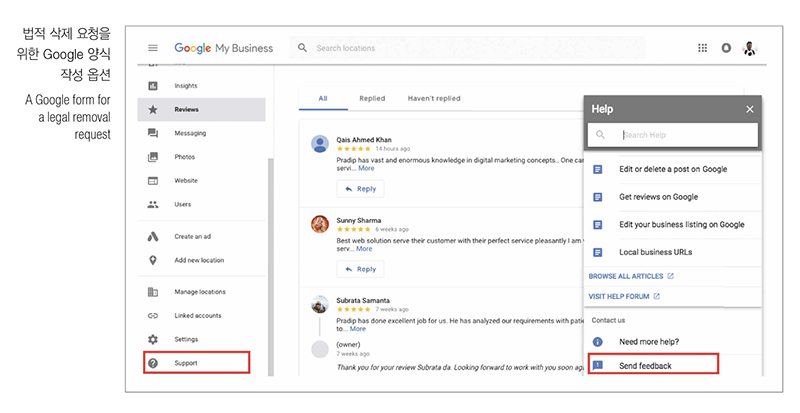
Task: Switch to the Replied tab
Action: pyautogui.click(x=372, y=99)
